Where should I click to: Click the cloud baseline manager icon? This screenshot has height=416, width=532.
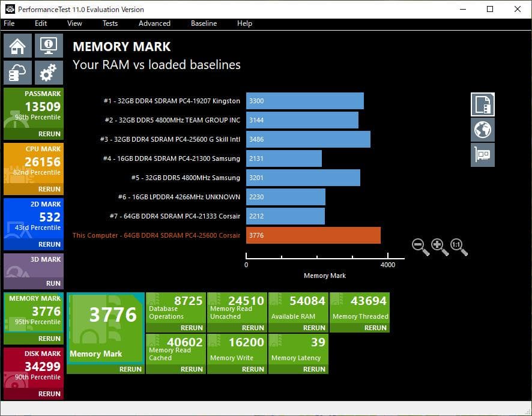coord(18,73)
